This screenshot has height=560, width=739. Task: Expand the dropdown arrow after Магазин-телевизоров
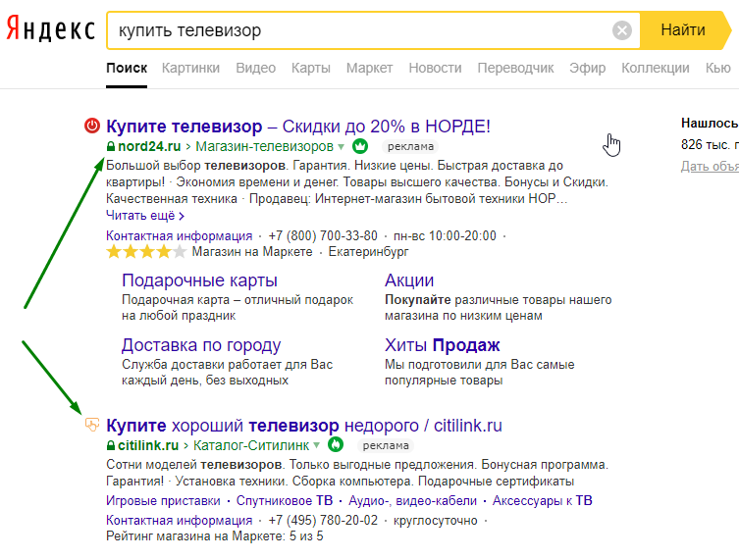(x=342, y=147)
